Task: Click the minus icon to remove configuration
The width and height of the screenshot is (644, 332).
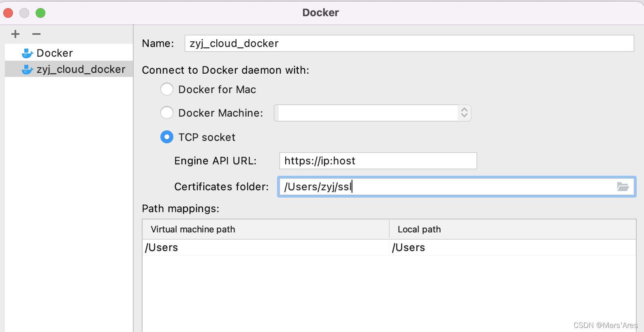Action: pyautogui.click(x=36, y=34)
